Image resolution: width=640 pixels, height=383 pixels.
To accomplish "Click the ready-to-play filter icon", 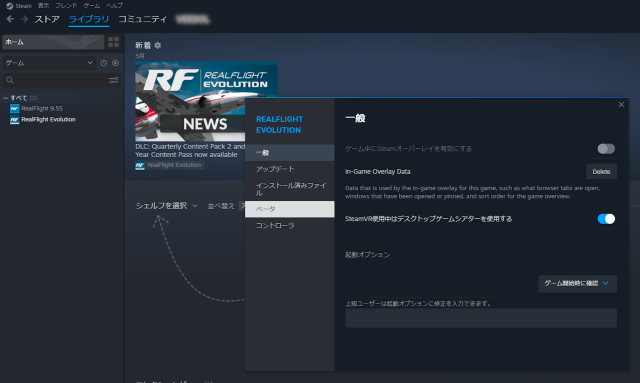I will (x=116, y=63).
